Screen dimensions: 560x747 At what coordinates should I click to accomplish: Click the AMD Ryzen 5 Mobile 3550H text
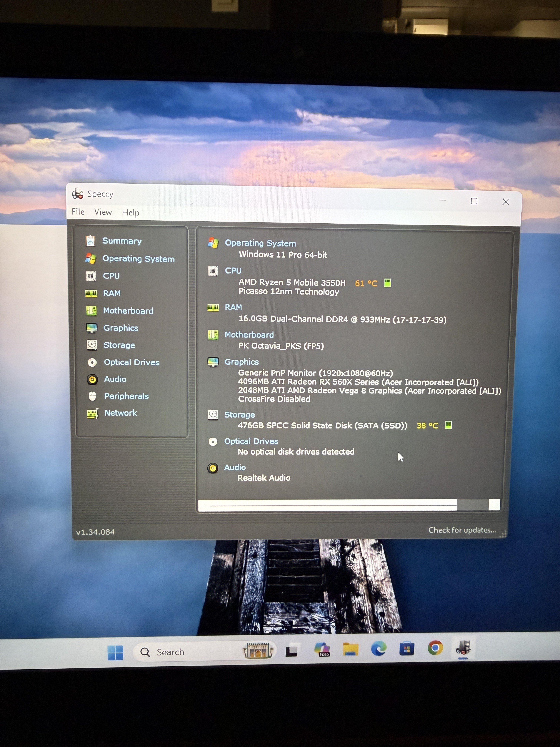[x=292, y=282]
